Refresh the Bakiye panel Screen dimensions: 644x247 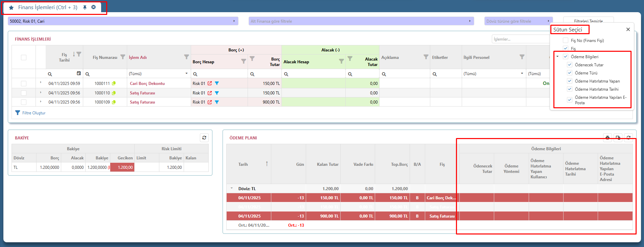[204, 138]
